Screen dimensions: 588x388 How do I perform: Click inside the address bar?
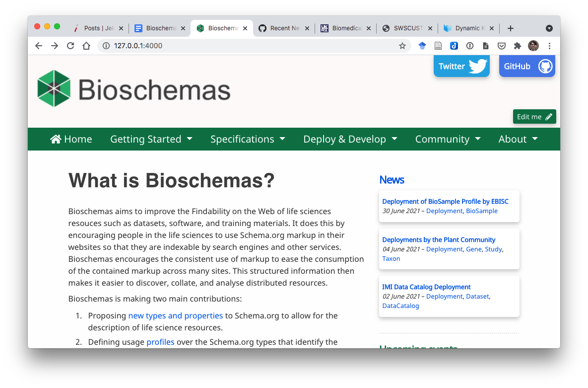(x=223, y=45)
